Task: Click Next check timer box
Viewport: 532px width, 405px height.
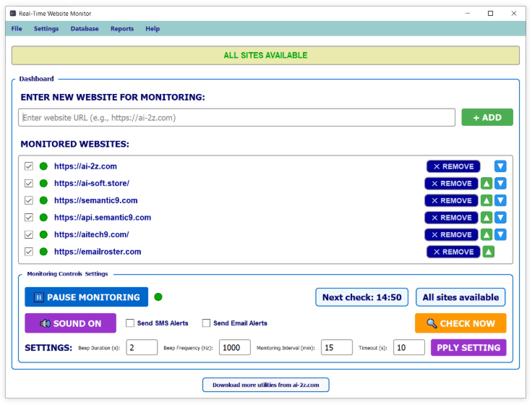Action: 361,297
